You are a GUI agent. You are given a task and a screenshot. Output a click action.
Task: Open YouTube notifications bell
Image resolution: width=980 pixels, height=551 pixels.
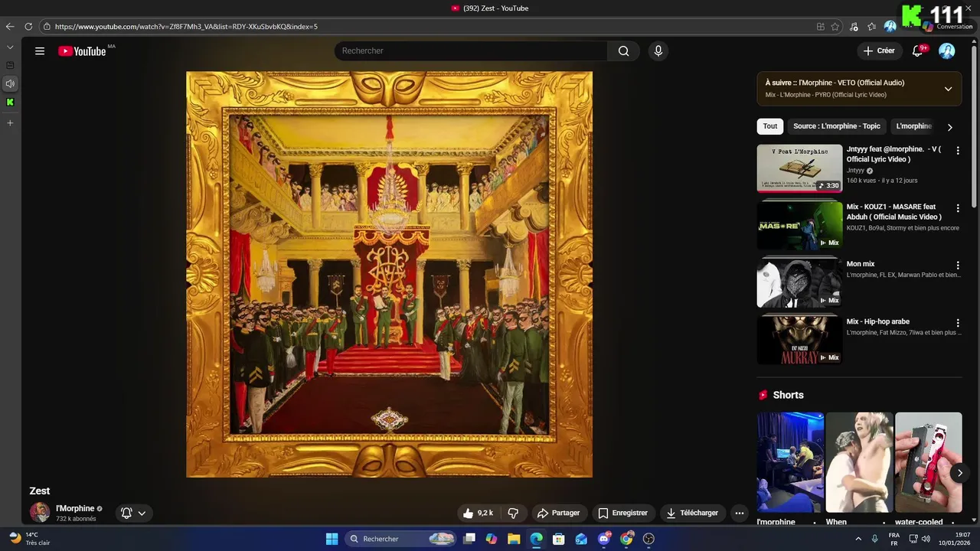click(x=918, y=51)
